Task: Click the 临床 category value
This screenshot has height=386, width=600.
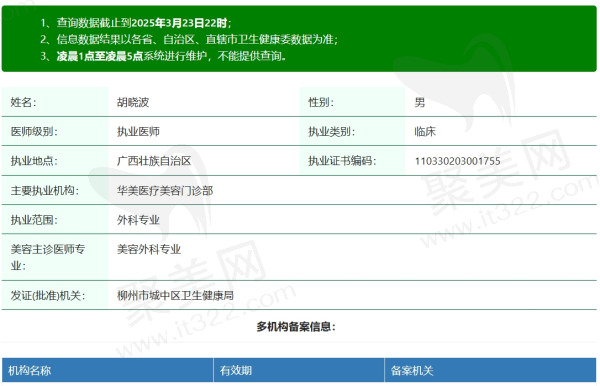Action: click(x=425, y=132)
